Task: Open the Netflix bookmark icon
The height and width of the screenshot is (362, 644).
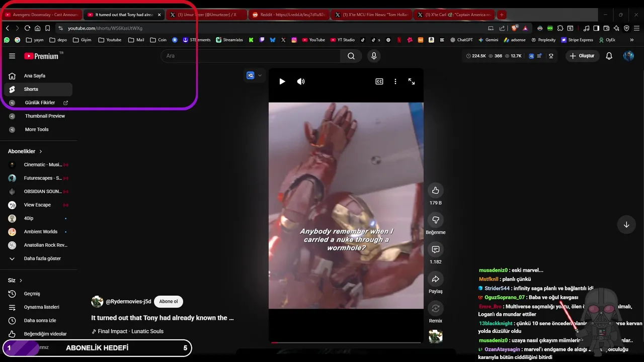Action: tap(398, 40)
